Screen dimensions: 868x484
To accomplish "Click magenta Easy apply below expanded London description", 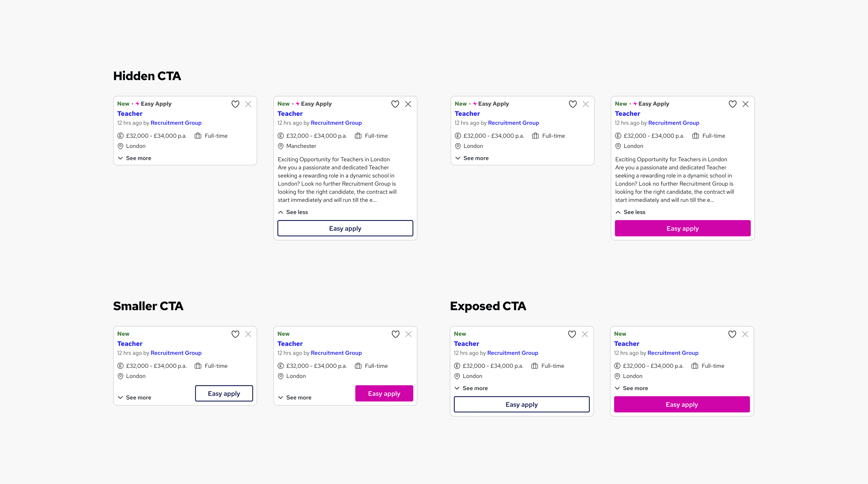I will 683,228.
